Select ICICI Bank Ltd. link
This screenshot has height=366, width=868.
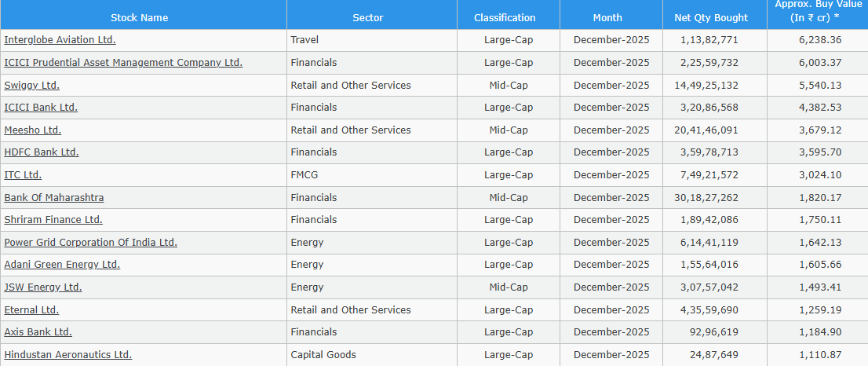click(x=41, y=108)
